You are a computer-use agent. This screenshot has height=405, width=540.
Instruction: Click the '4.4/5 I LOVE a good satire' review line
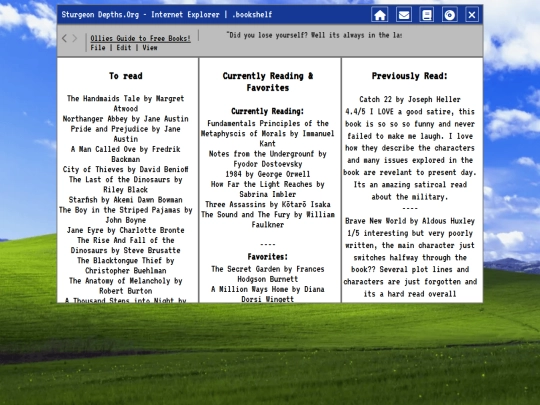pos(410,112)
